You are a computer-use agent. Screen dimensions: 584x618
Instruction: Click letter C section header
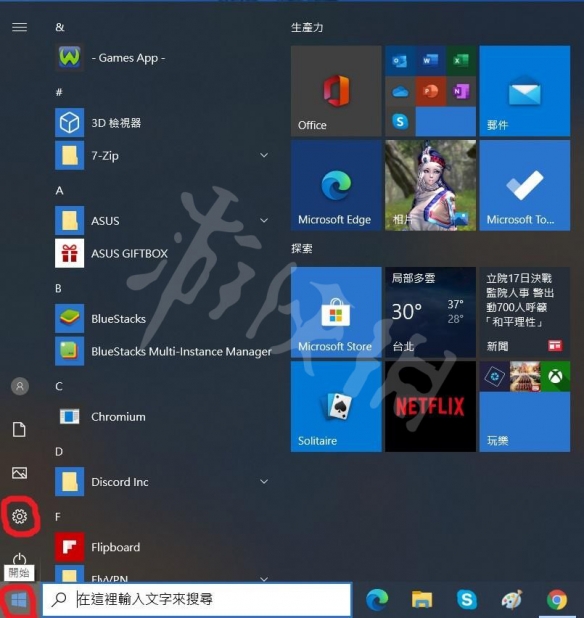59,386
